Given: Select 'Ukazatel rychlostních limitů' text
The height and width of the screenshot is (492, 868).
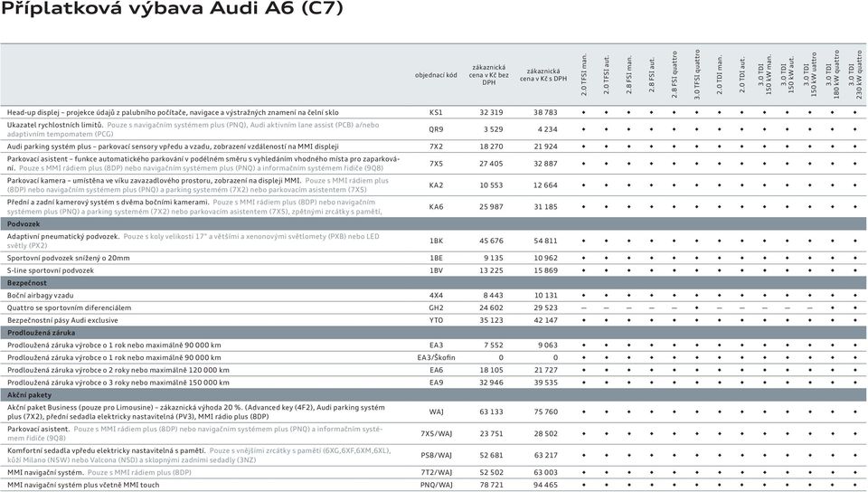Looking at the screenshot, I should coord(55,125).
